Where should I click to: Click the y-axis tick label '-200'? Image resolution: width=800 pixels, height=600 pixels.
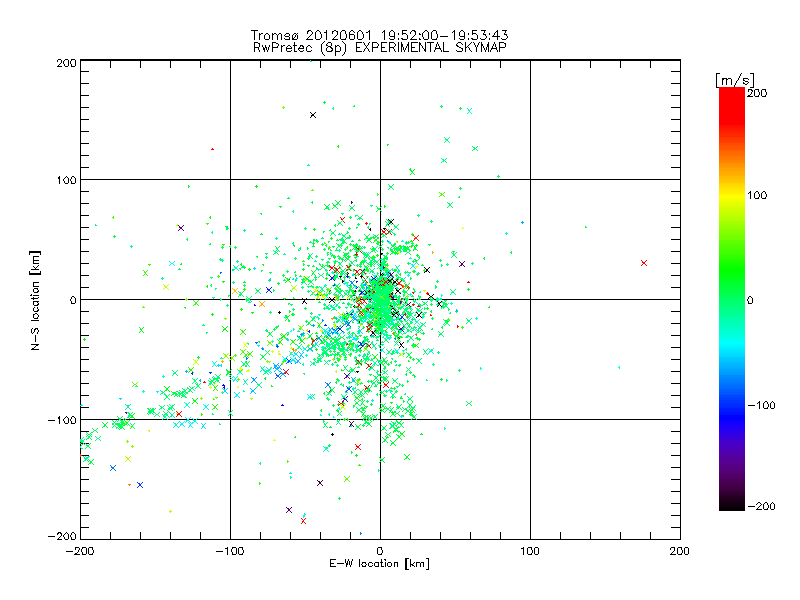tap(62, 536)
